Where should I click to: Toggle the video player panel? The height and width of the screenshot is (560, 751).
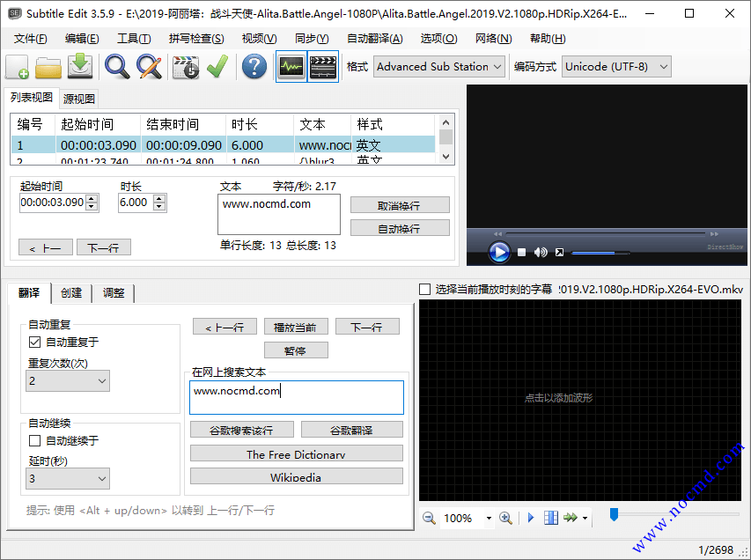(322, 66)
